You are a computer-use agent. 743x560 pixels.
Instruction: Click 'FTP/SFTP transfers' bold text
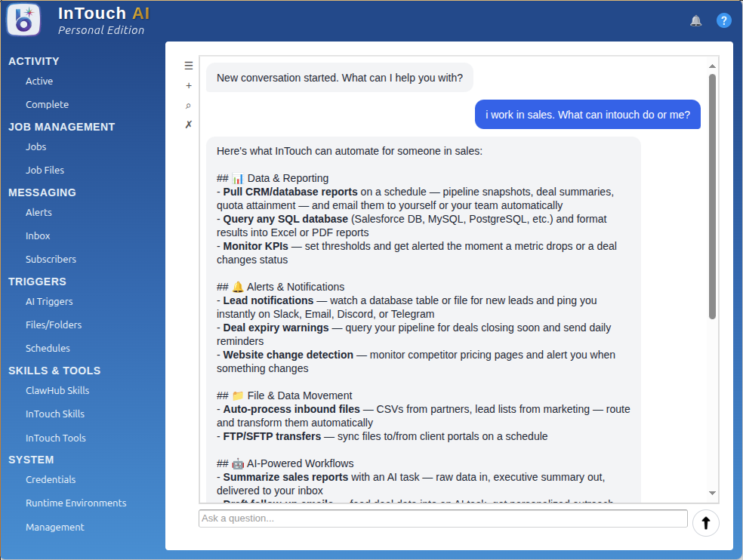click(x=272, y=436)
